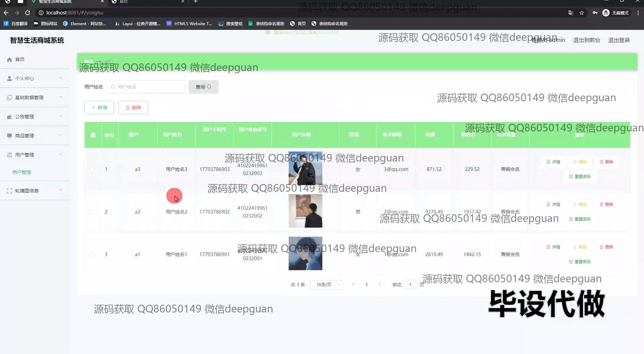Expand the 商品管理 menu chevron

pyautogui.click(x=61, y=135)
